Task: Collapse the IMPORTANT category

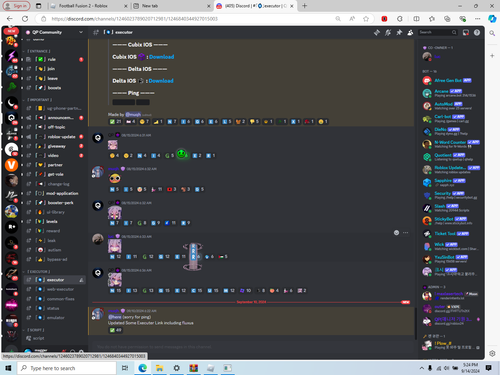Action: click(x=38, y=100)
